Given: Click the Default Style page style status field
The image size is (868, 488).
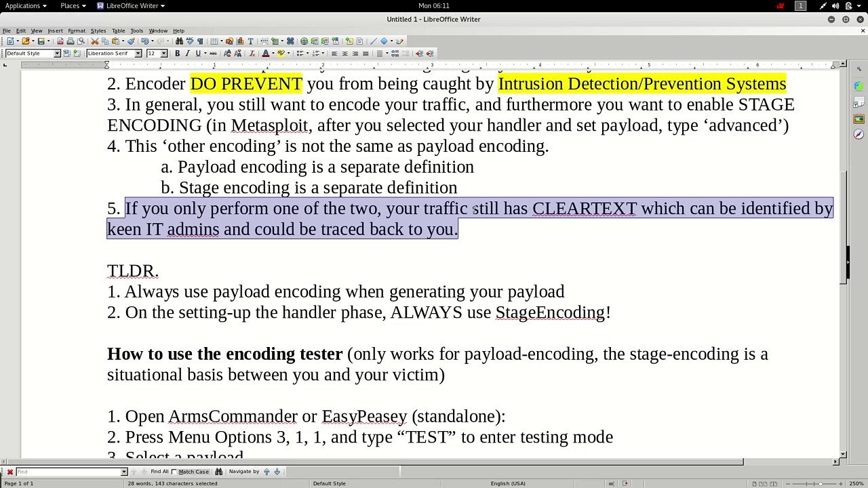Looking at the screenshot, I should tap(329, 483).
